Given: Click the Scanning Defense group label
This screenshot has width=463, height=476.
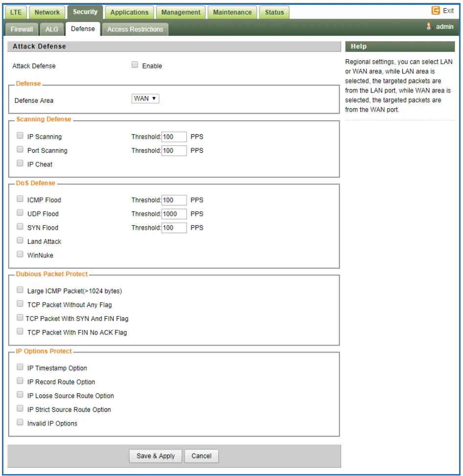Looking at the screenshot, I should tap(44, 119).
